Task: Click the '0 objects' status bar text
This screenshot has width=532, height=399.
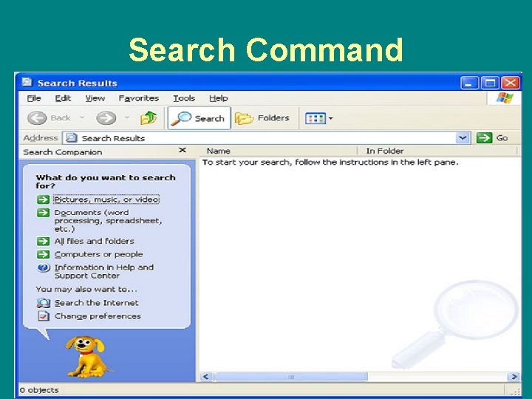Action: point(39,390)
